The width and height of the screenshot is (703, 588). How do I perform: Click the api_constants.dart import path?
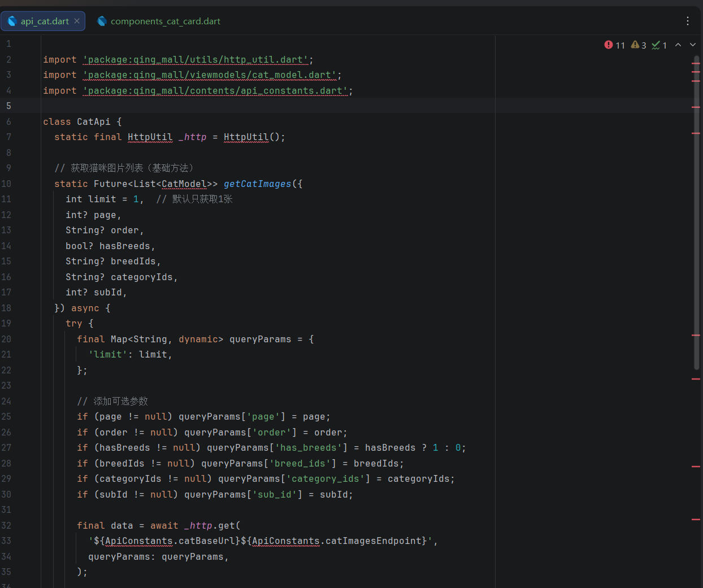(215, 90)
